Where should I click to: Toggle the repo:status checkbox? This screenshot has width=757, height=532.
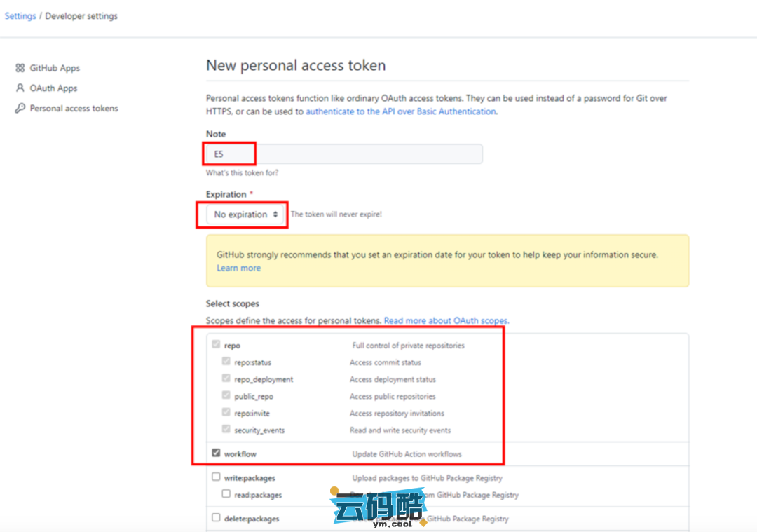(x=226, y=362)
